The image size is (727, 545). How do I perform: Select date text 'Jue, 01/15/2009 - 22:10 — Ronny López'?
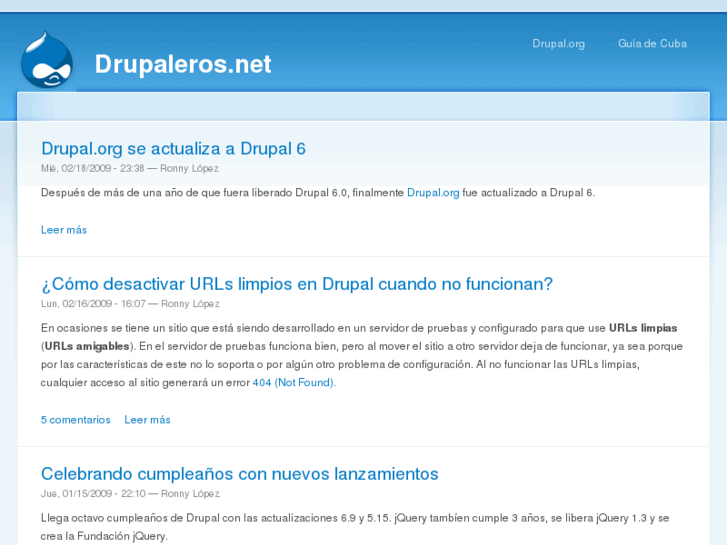click(x=130, y=494)
